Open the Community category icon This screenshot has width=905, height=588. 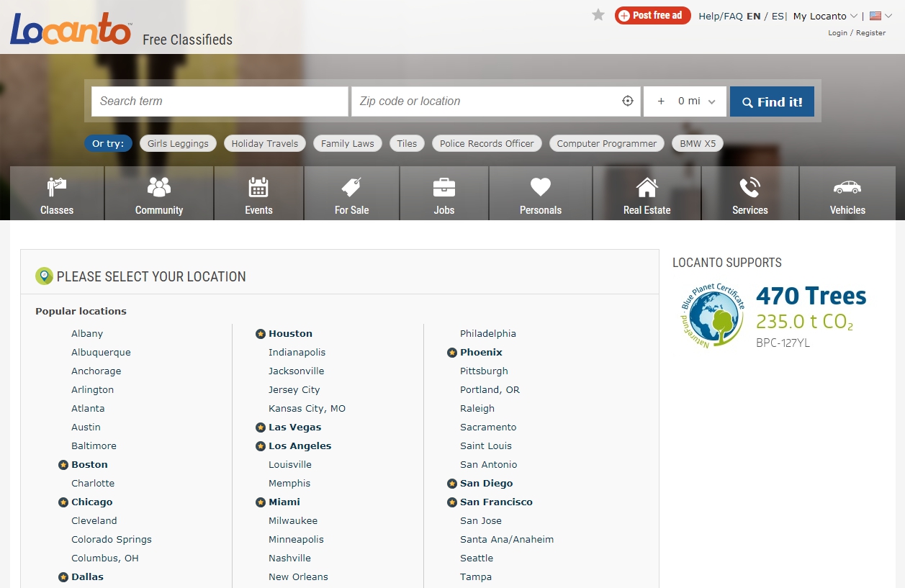159,188
